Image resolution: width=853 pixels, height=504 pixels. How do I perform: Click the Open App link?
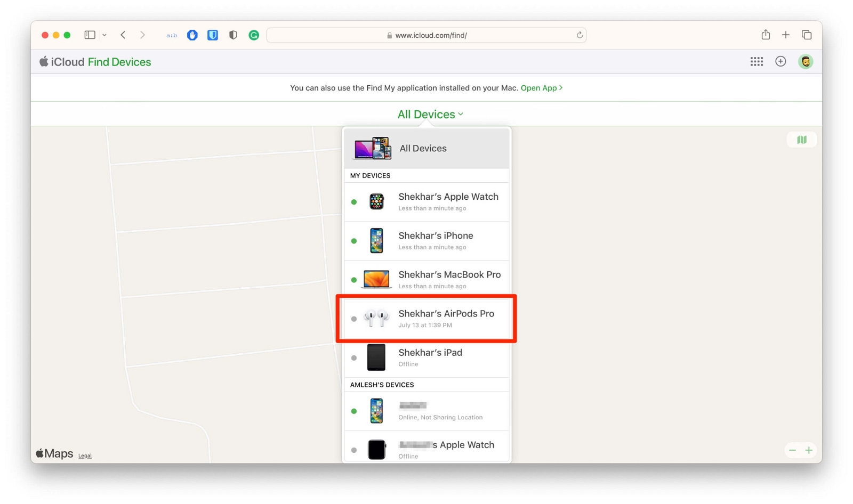tap(541, 88)
